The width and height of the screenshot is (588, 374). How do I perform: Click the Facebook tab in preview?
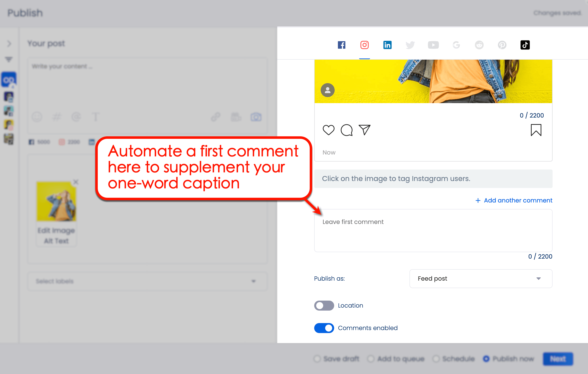tap(341, 45)
